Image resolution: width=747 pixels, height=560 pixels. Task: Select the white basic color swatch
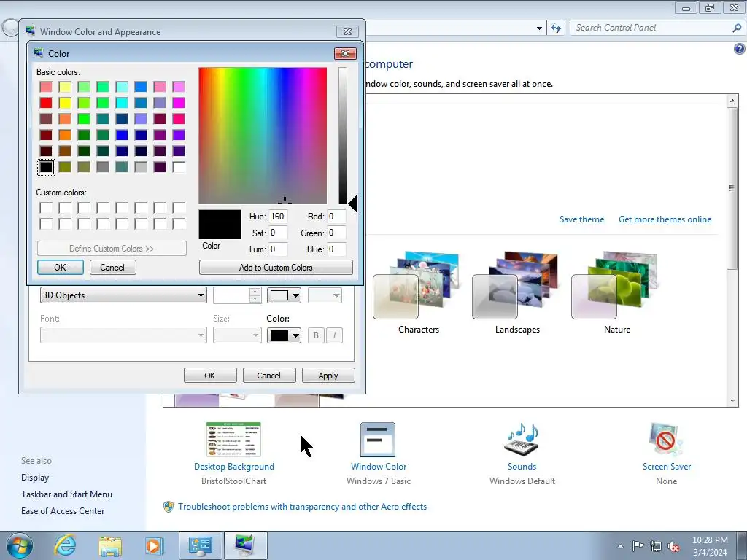(x=179, y=167)
